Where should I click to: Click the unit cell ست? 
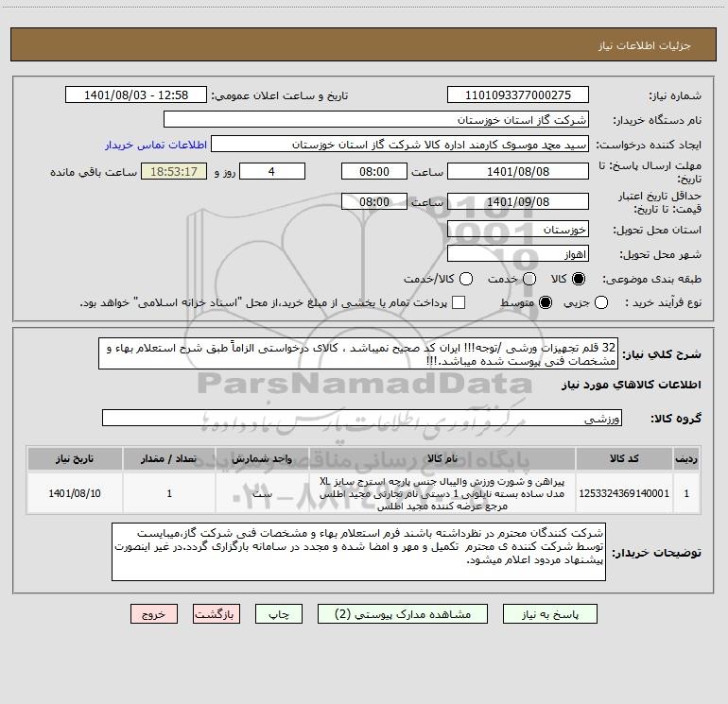click(262, 493)
